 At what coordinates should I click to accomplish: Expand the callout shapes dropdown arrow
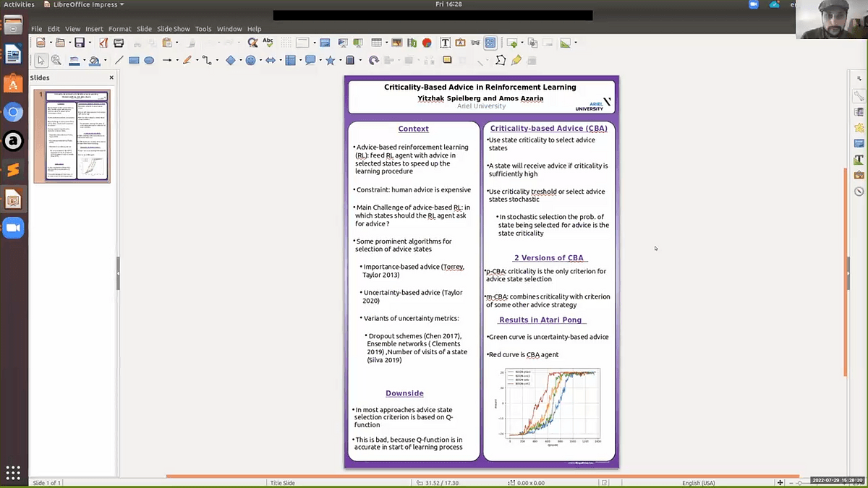click(320, 60)
